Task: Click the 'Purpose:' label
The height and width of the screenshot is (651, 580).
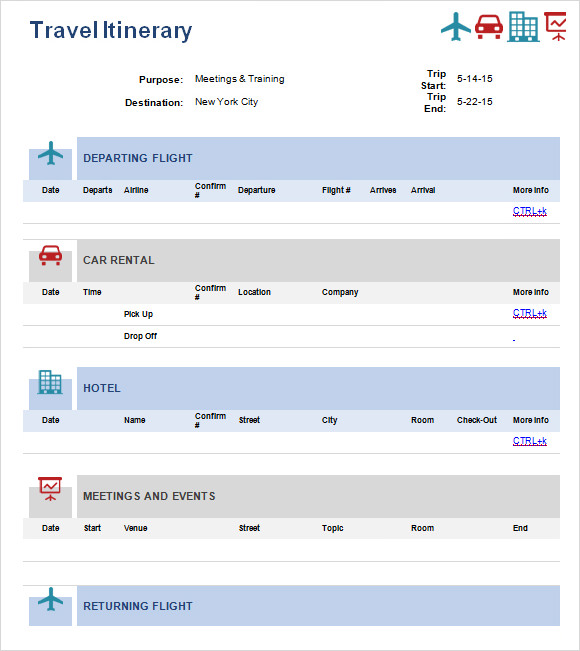Action: point(161,80)
